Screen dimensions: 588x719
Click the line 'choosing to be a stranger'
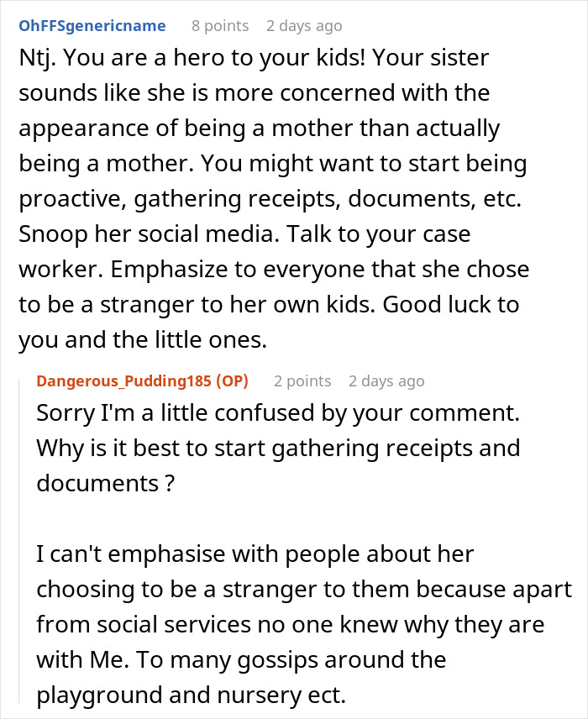[302, 589]
